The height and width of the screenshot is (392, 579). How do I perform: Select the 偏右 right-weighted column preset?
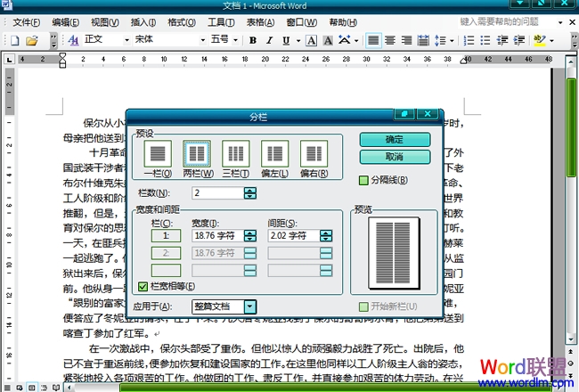(314, 154)
